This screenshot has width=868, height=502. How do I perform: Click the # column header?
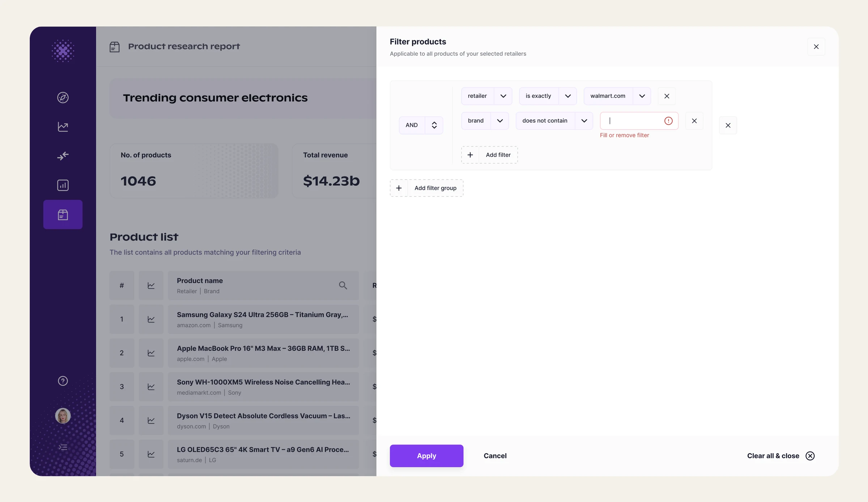[122, 286]
